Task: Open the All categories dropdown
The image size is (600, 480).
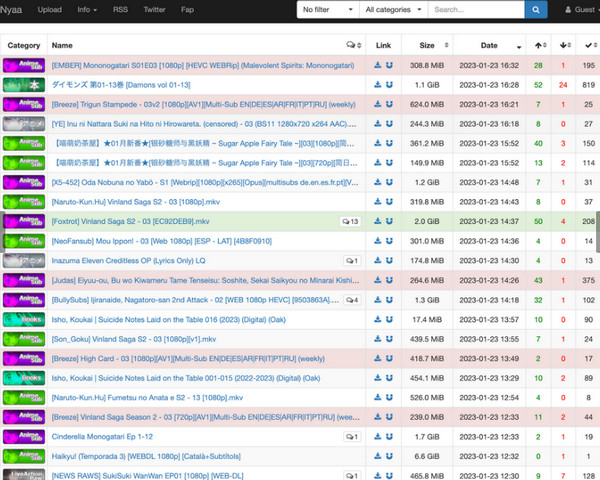Action: click(394, 10)
